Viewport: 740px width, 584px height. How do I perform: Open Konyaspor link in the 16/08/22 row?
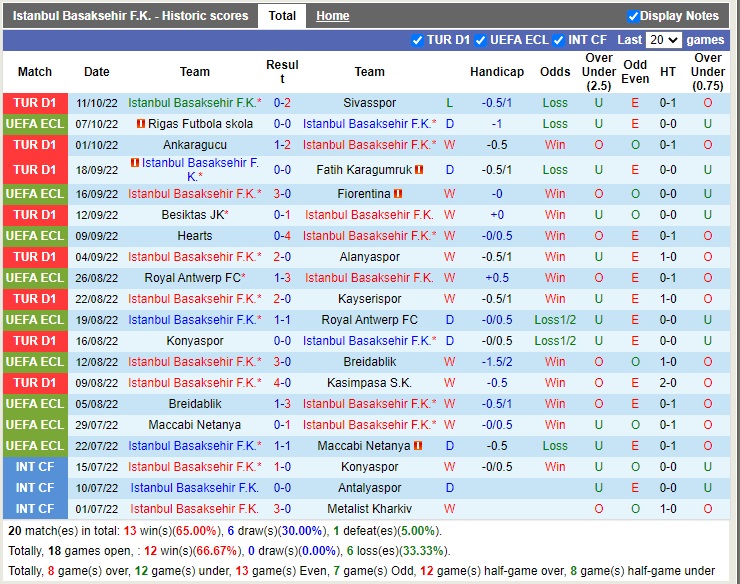coord(195,341)
